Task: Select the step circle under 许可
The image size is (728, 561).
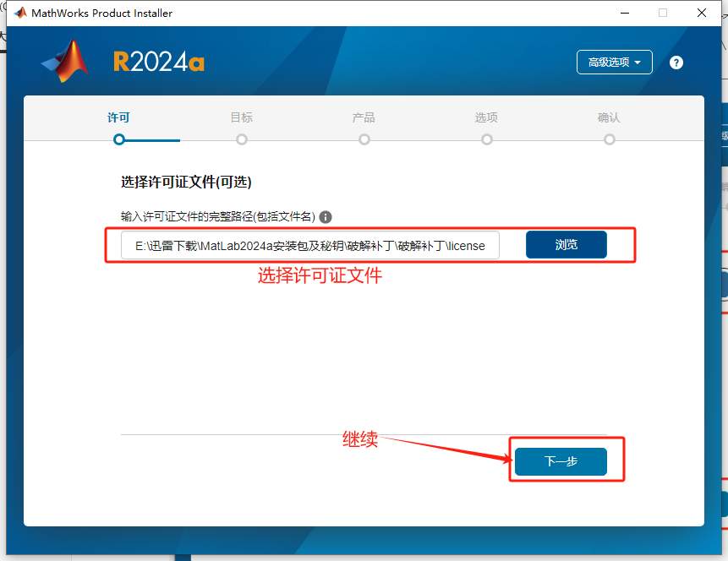Action: tap(119, 139)
